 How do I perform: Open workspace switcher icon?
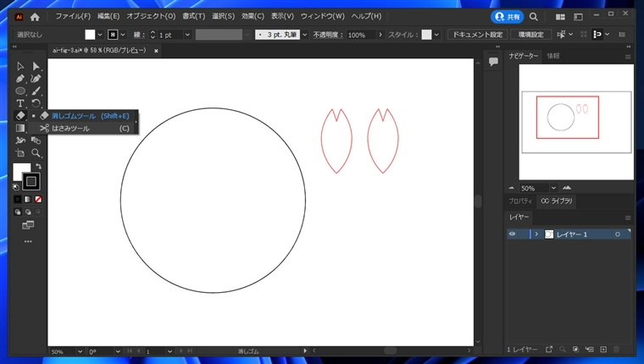tap(578, 17)
